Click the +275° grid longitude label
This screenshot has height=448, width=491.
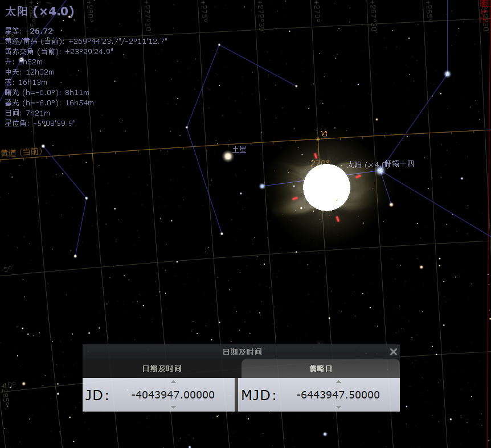coord(203,11)
